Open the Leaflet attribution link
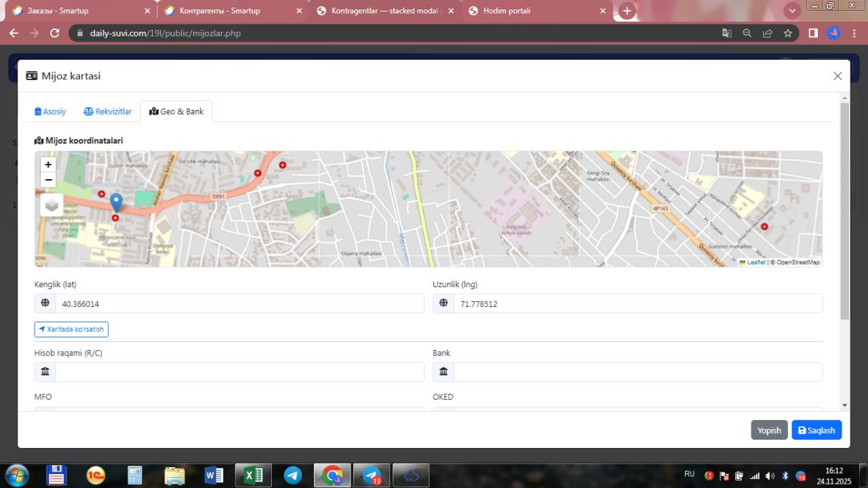 click(x=755, y=262)
